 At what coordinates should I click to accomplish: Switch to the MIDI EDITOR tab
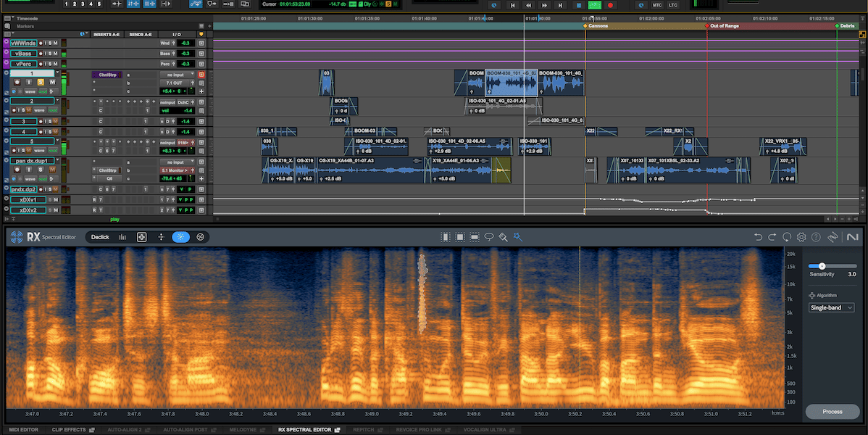click(x=24, y=429)
